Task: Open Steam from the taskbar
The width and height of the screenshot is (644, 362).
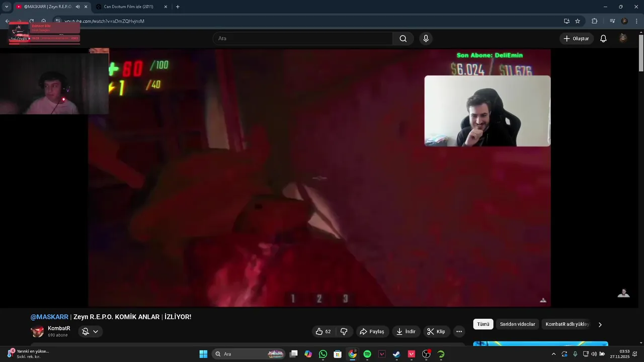Action: click(396, 354)
